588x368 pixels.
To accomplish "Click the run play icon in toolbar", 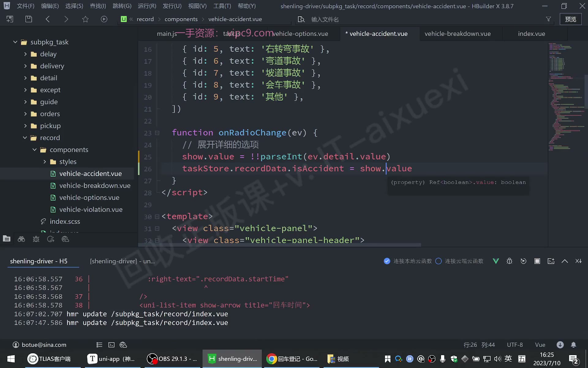I will click(x=104, y=19).
